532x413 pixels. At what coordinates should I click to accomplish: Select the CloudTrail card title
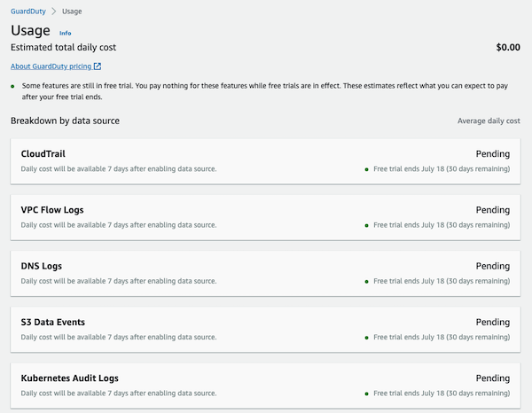(x=43, y=153)
